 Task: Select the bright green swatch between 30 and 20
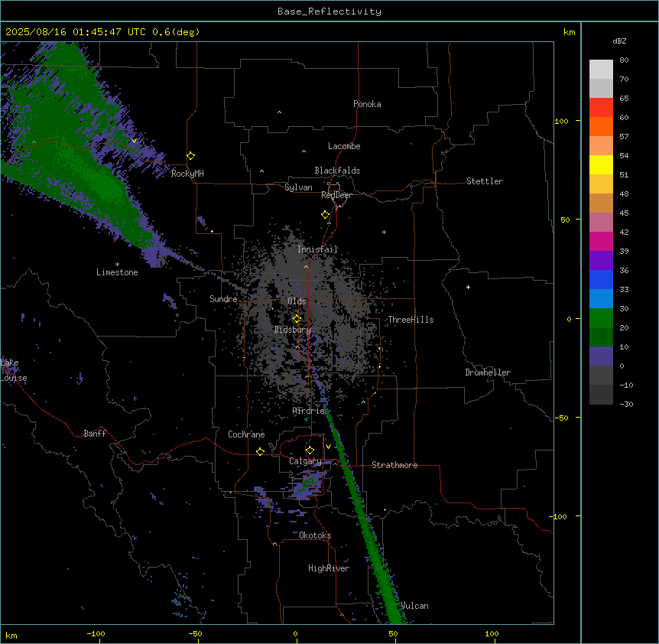601,318
